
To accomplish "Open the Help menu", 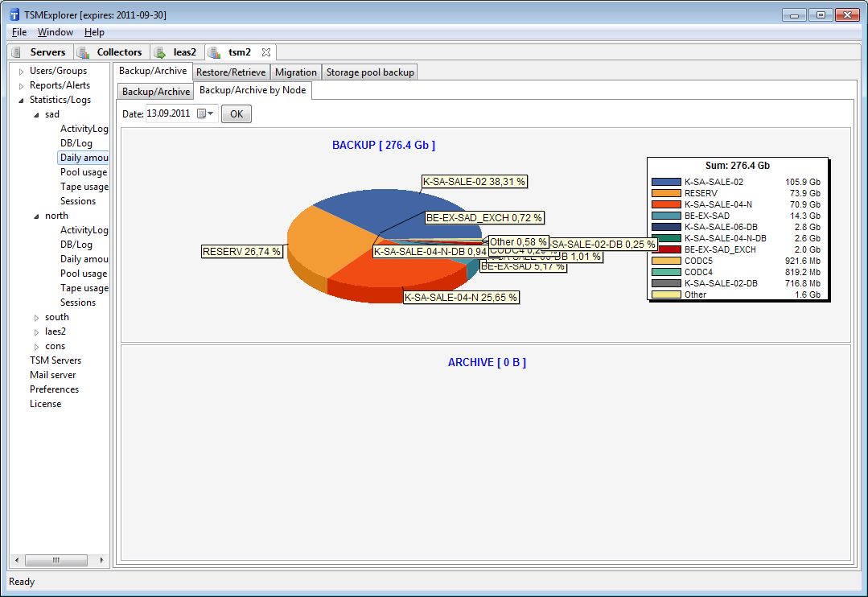I will [94, 32].
